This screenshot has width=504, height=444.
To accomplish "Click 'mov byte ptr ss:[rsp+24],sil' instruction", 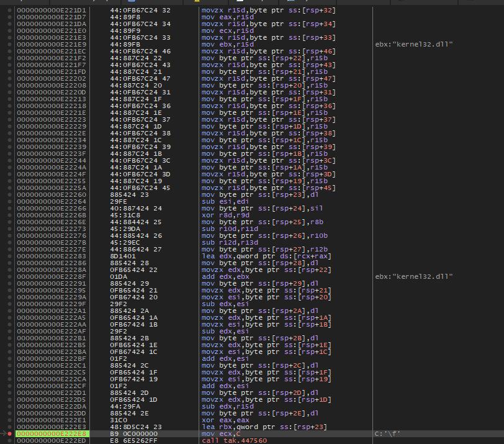I will [x=262, y=208].
